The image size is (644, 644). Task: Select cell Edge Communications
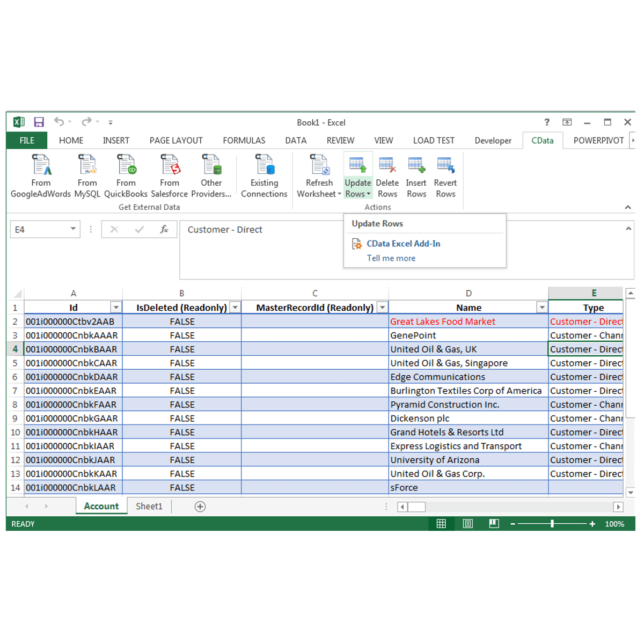[x=469, y=377]
